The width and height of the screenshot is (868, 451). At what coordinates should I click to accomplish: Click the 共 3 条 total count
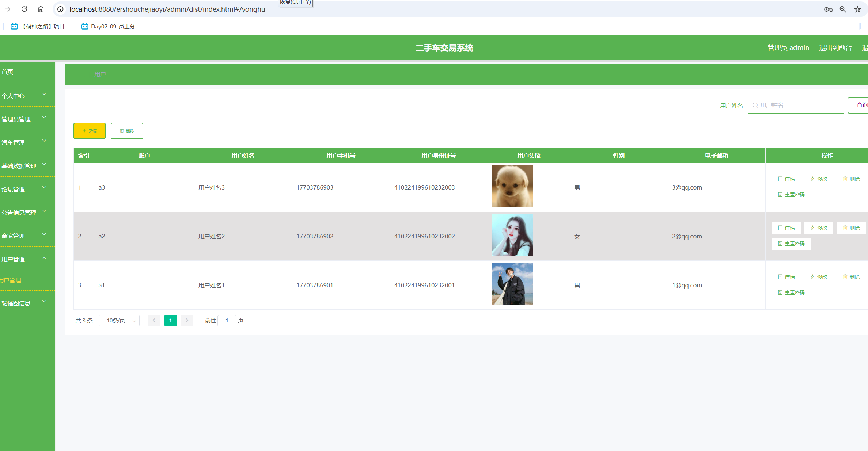(x=84, y=321)
